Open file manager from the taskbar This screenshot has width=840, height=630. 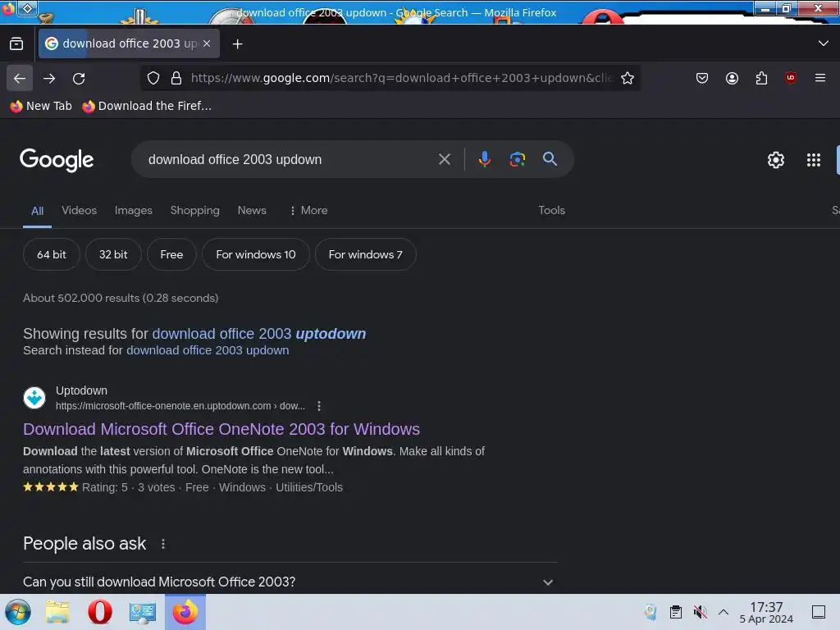tap(57, 612)
